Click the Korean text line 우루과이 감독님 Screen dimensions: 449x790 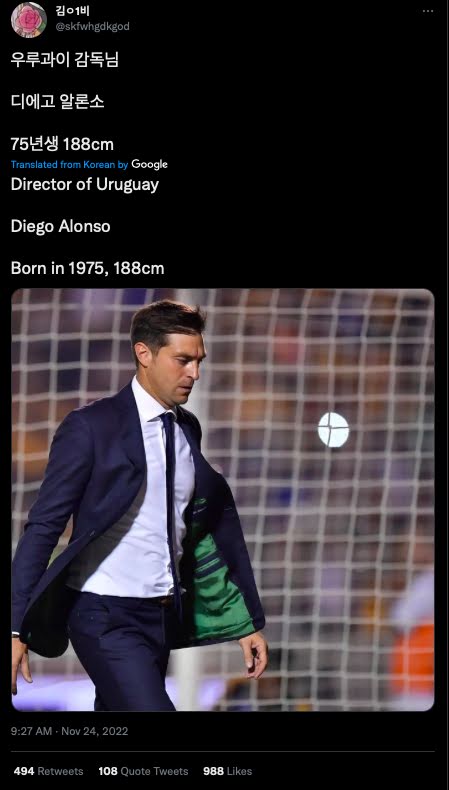coord(65,60)
